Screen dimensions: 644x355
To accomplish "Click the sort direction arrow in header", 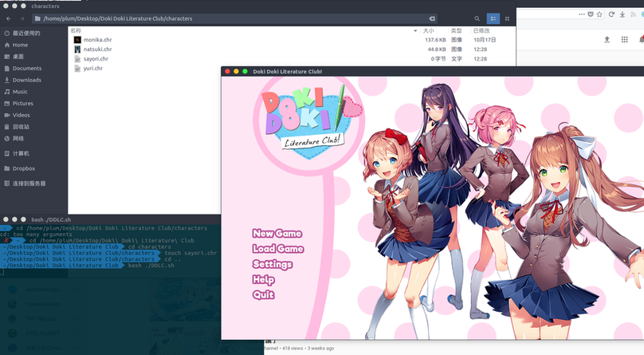I will (415, 31).
